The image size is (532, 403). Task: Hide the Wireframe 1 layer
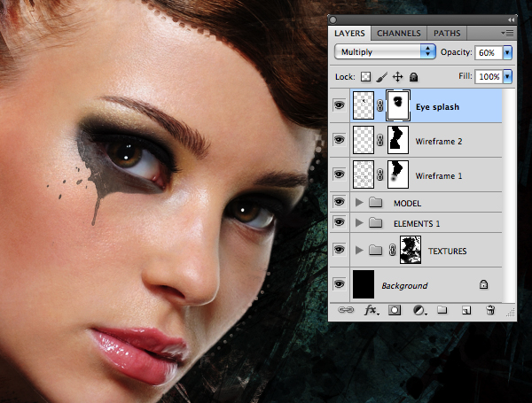[x=339, y=174]
